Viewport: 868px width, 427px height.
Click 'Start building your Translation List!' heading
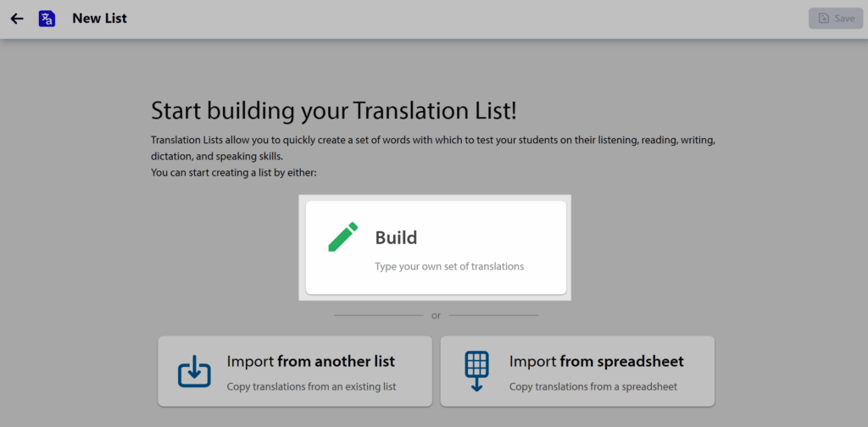coord(334,111)
